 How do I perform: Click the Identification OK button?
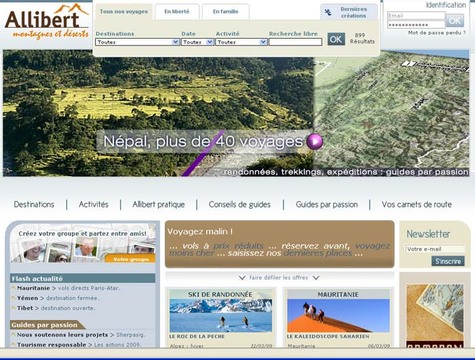point(455,21)
